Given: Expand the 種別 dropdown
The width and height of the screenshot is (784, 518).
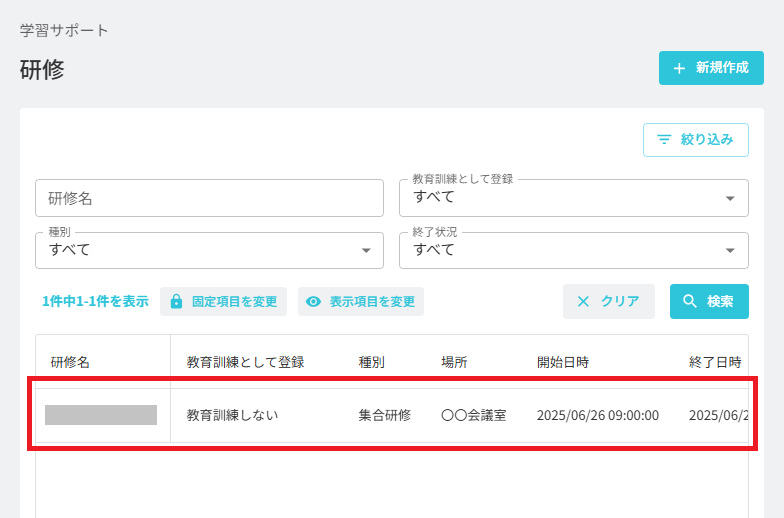Looking at the screenshot, I should coord(210,250).
